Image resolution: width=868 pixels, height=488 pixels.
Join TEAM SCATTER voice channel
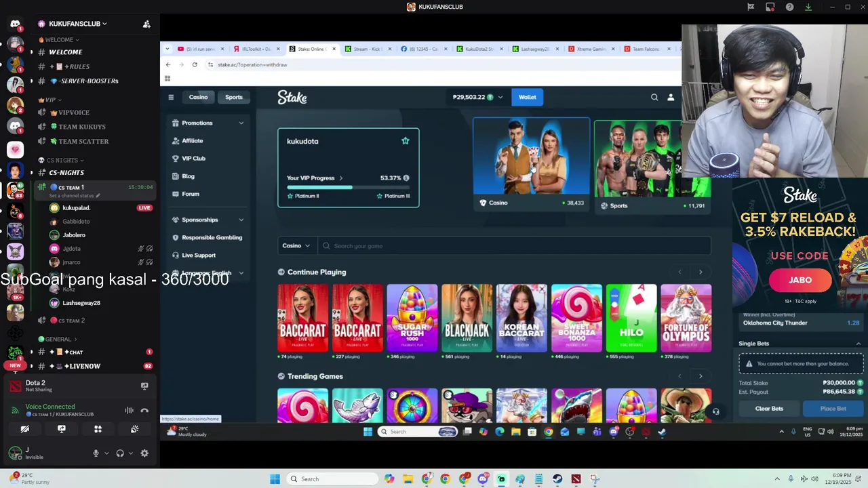[83, 142]
